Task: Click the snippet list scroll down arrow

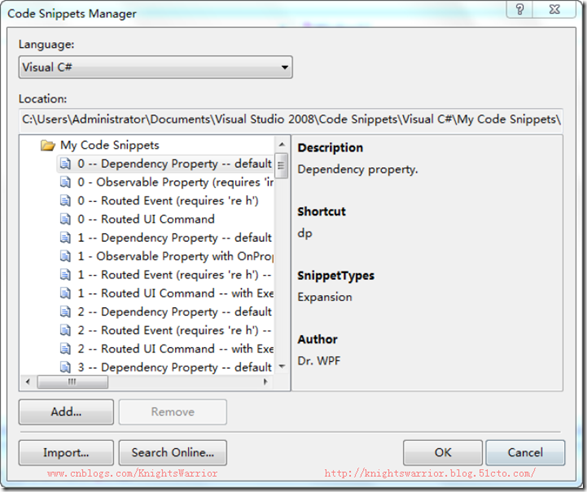Action: [x=282, y=366]
